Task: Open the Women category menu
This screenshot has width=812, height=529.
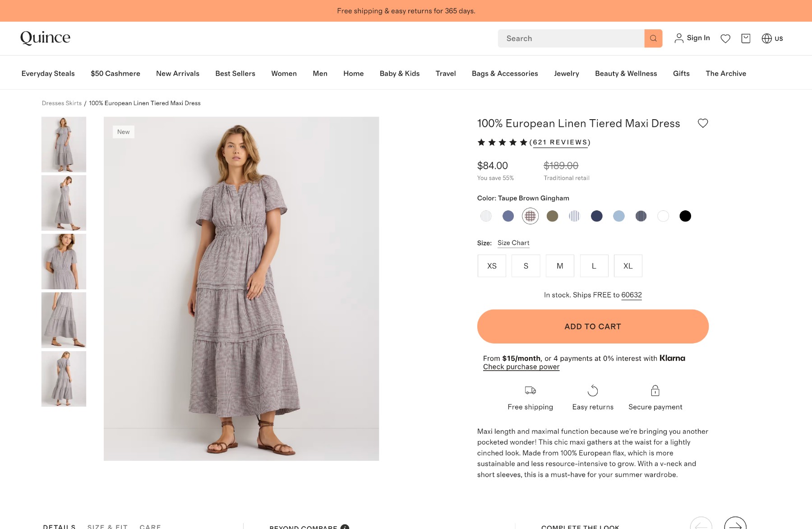Action: coord(284,74)
